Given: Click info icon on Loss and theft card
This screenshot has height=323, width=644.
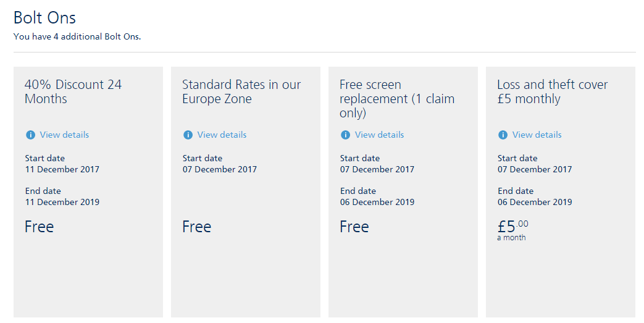Looking at the screenshot, I should click(x=503, y=135).
